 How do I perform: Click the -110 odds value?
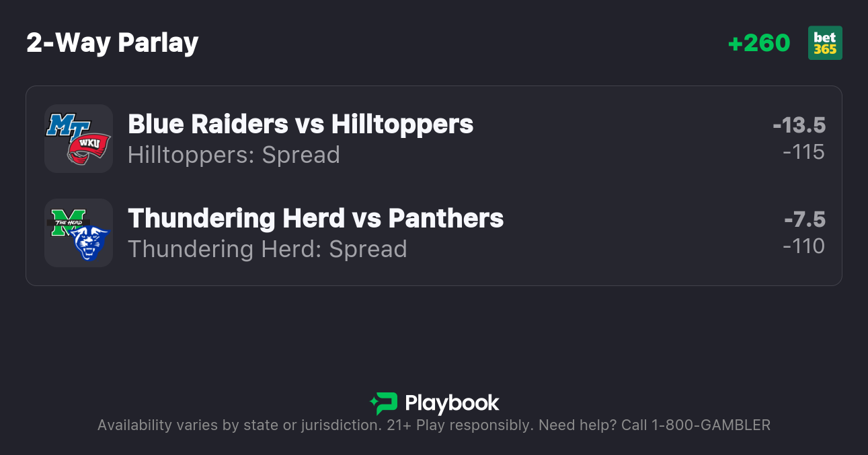(803, 246)
